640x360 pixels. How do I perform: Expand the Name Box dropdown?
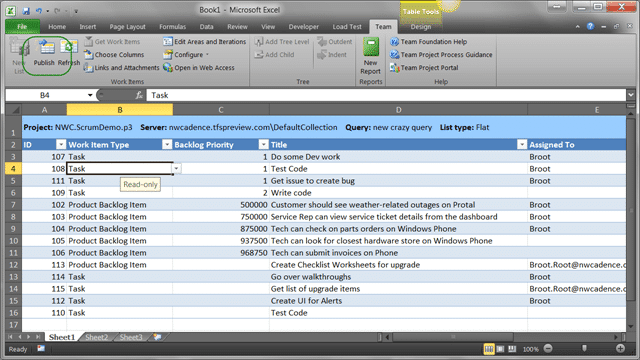(x=90, y=95)
